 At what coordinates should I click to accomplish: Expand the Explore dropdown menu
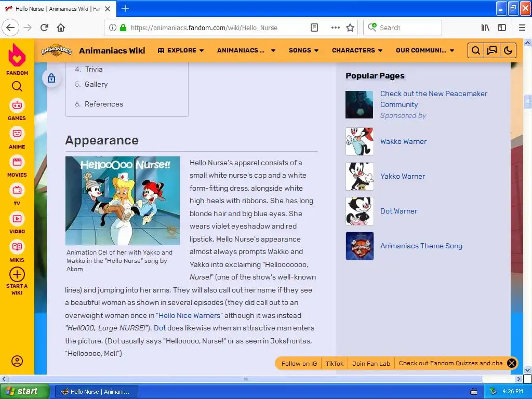[180, 50]
